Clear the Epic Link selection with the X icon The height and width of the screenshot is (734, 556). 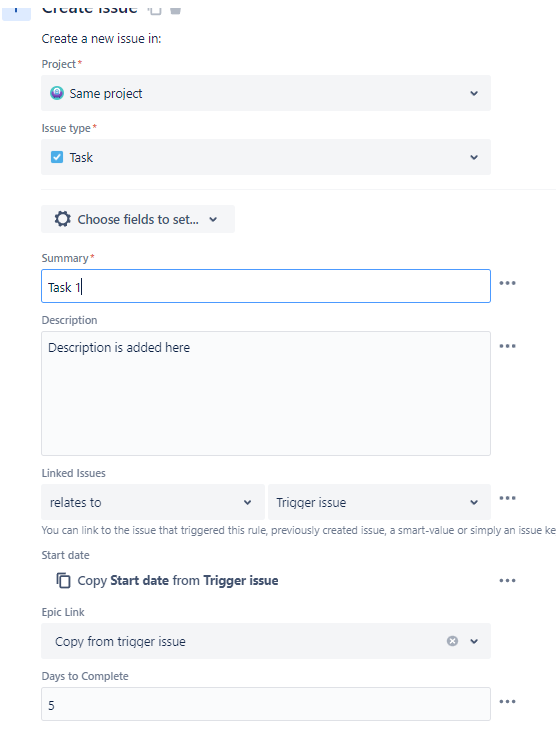[x=452, y=641]
